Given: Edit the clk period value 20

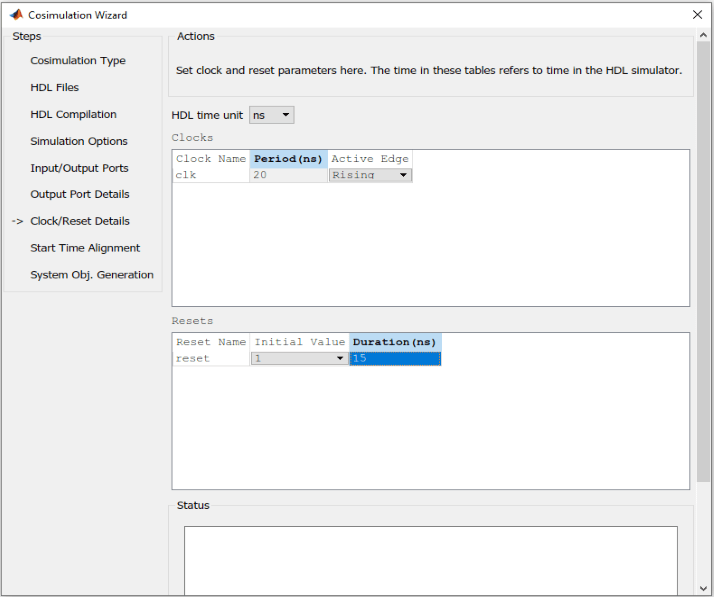Looking at the screenshot, I should pyautogui.click(x=288, y=175).
